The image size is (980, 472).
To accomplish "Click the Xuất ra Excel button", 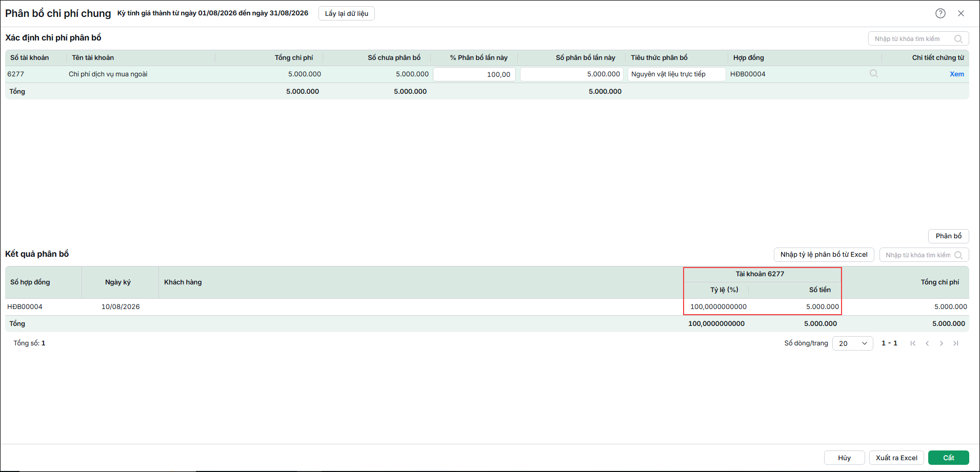I will point(896,458).
